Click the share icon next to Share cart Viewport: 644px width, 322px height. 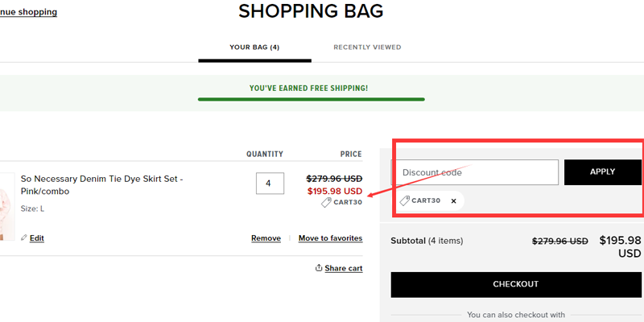319,268
